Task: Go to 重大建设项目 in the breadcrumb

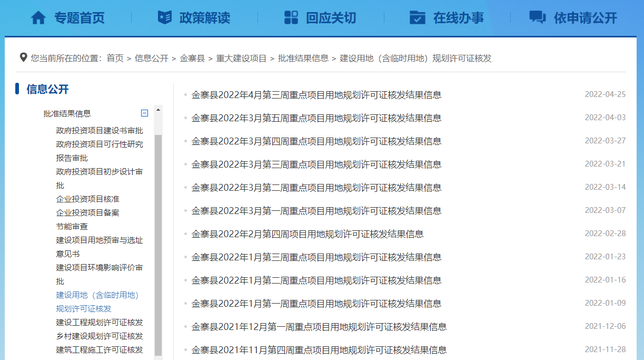Action: [242, 58]
